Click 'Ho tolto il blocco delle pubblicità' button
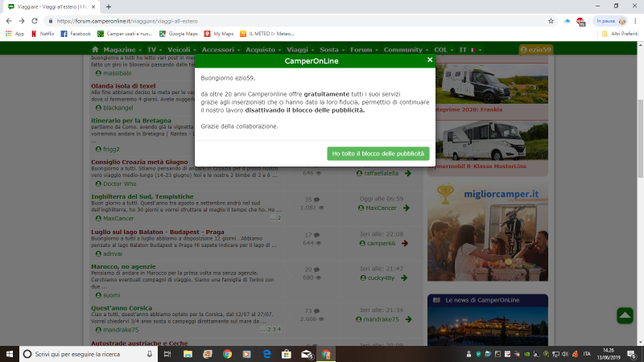This screenshot has height=362, width=644. point(379,154)
